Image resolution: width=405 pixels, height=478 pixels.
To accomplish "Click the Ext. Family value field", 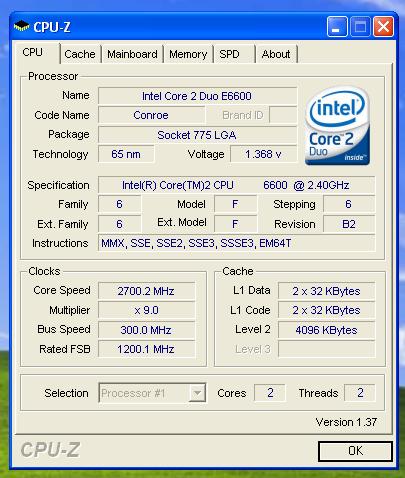I will click(x=119, y=224).
